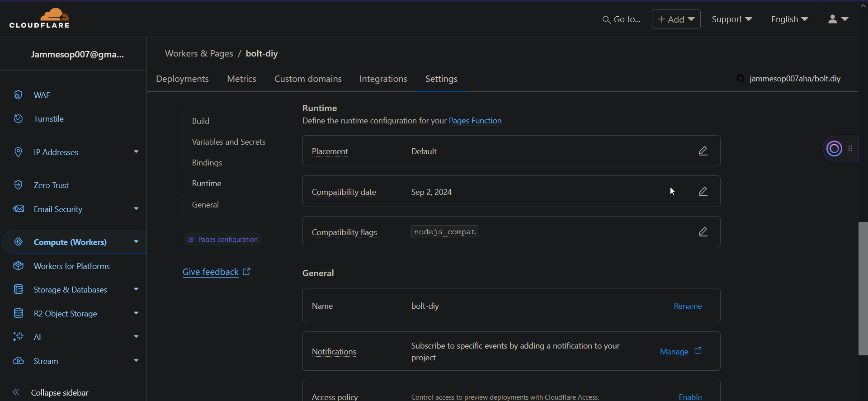
Task: Open the Pages configuration badge
Action: click(x=222, y=240)
